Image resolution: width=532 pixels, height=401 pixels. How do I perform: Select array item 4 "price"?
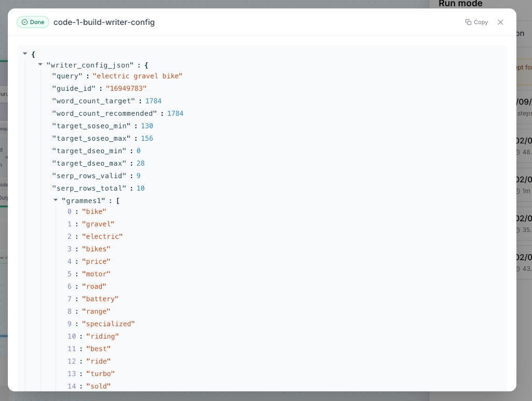point(96,262)
